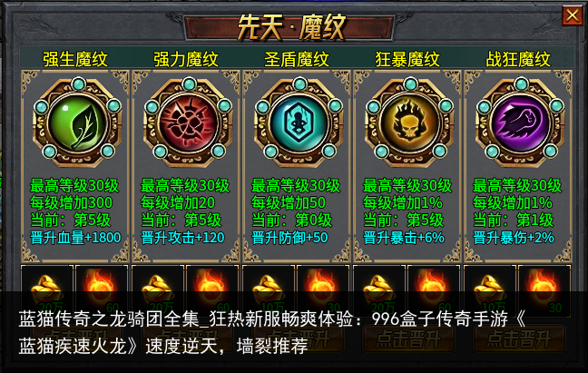Screen dimensions: 588x373
Task: Click 点击晋升 button under 强生魔纹
Action: [75, 339]
